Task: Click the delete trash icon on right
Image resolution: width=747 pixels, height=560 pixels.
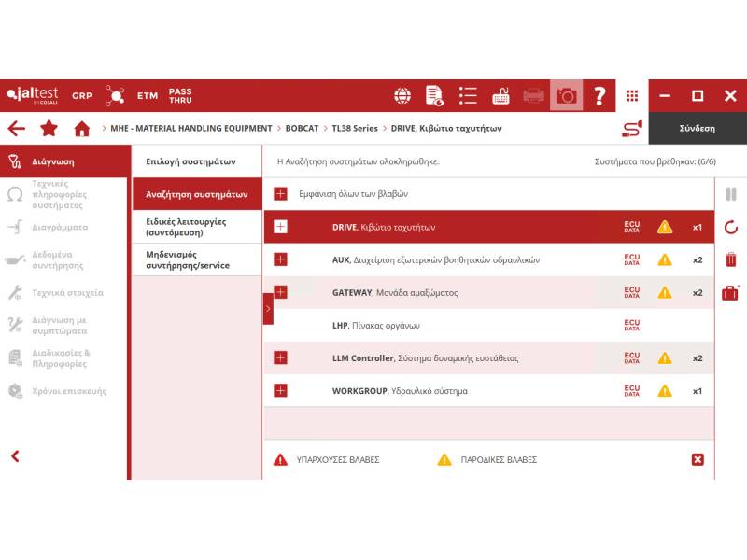Action: 730,259
